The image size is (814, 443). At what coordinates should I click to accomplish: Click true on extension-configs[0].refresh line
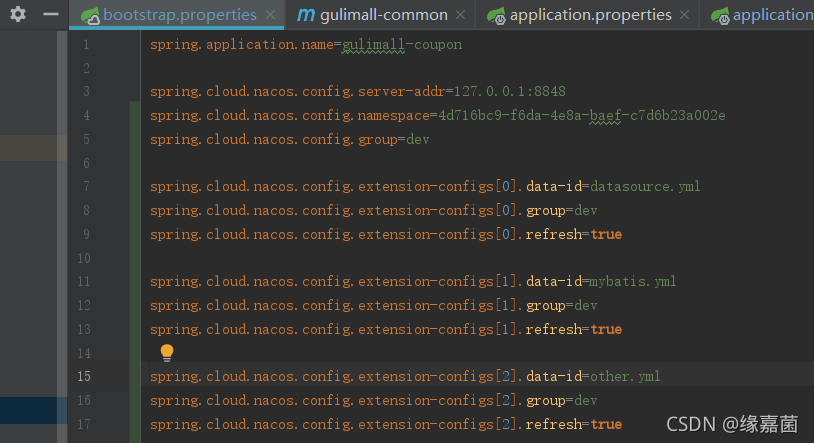(x=606, y=234)
